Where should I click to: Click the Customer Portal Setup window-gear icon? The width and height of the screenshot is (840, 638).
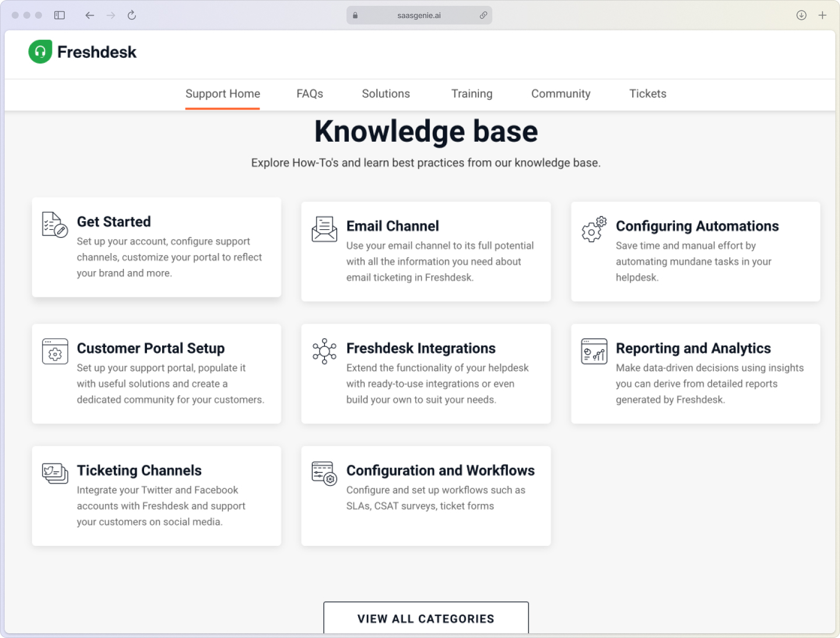click(55, 352)
